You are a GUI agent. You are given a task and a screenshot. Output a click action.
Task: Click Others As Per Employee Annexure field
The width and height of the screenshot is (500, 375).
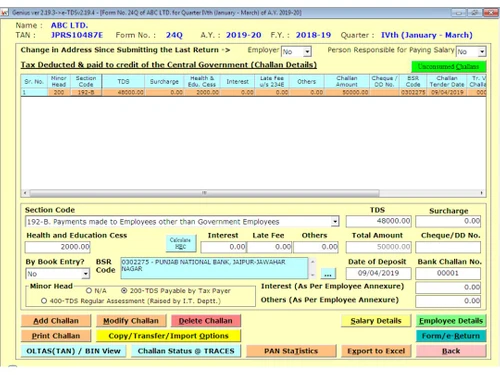coord(448,301)
